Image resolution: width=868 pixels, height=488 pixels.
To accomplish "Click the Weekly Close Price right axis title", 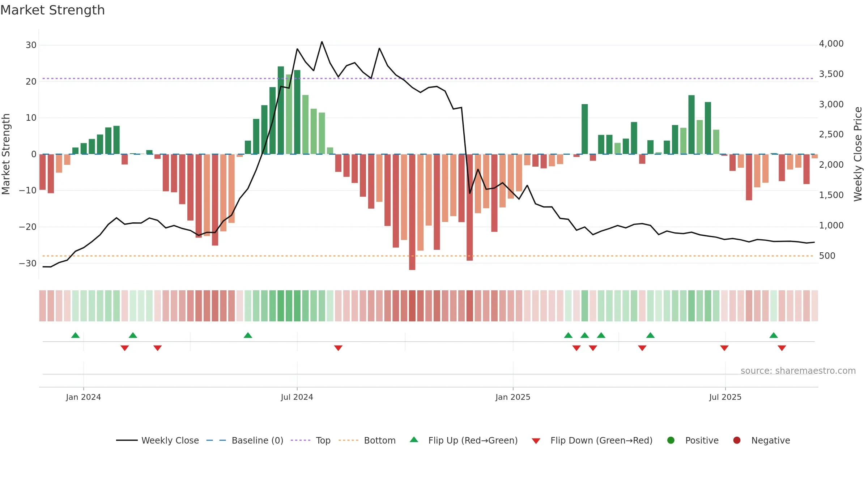I will point(858,154).
